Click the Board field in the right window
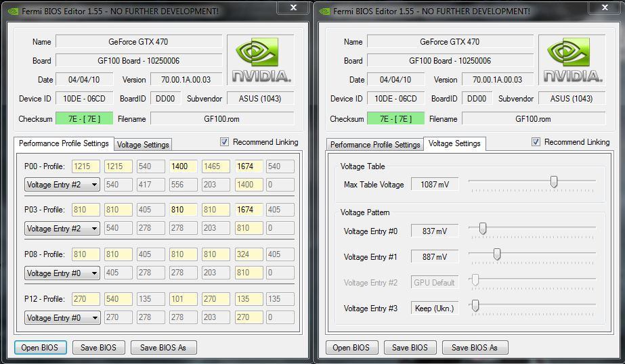Viewport: 625px width, 364px height. pos(450,60)
